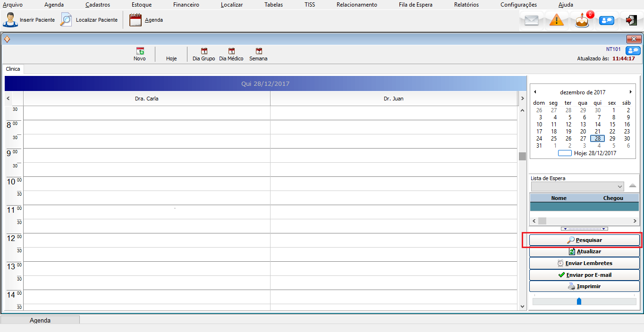Viewport: 644px width, 332px height.
Task: Open the Relatórios menu
Action: [x=466, y=5]
